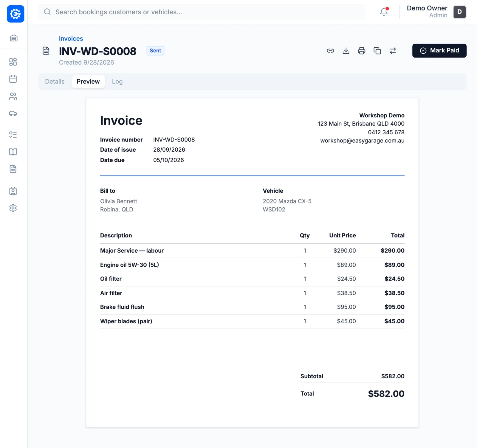Go back via Invoices breadcrumb link
Viewport: 477px width, 448px height.
(x=71, y=39)
